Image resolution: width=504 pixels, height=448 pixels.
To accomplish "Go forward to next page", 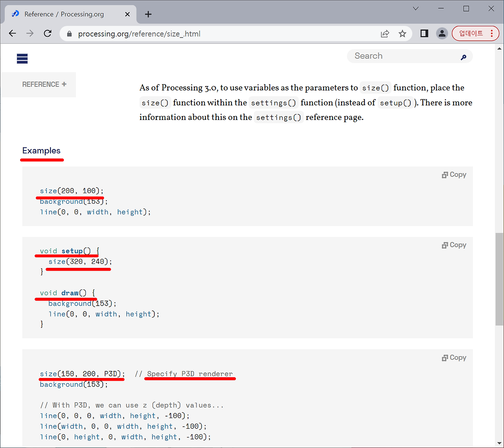I will (30, 33).
